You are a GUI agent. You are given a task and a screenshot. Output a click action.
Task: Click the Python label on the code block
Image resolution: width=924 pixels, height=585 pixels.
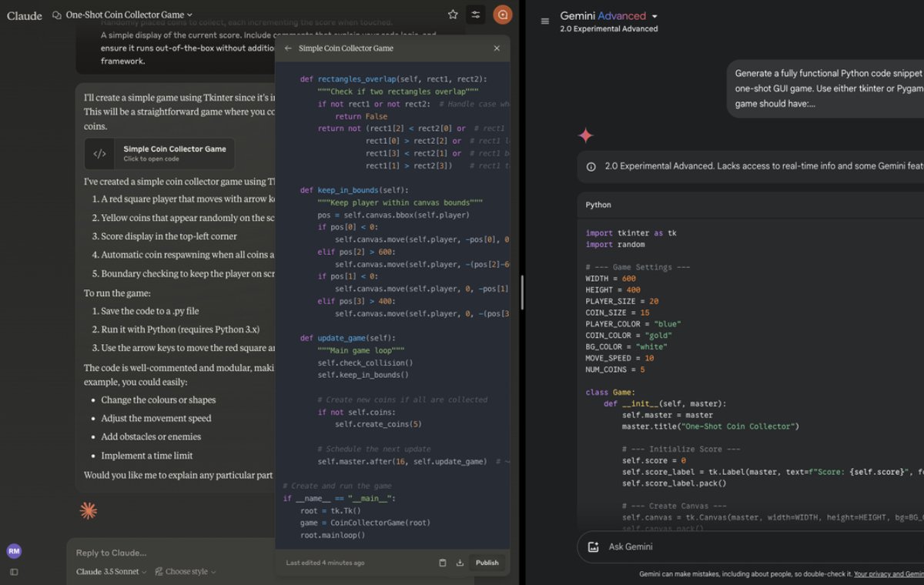click(x=600, y=205)
